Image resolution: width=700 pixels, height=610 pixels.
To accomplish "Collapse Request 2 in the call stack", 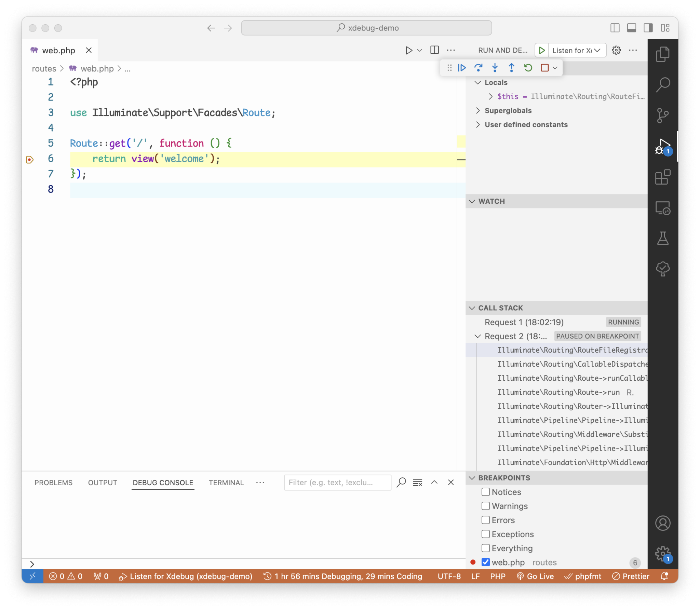I will click(477, 336).
